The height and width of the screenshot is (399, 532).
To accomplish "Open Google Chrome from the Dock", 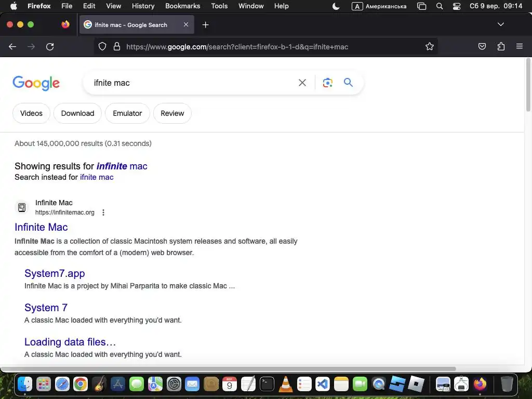I will pyautogui.click(x=81, y=384).
